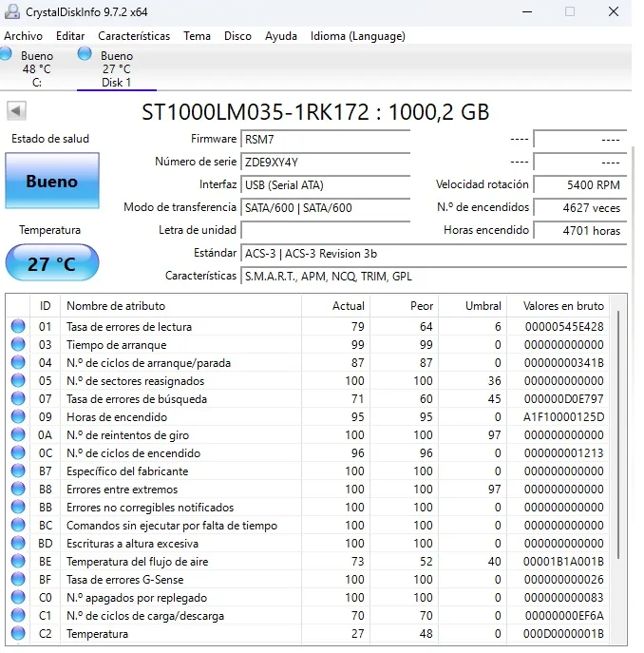
Task: Click the previous disk arrow button
Action: 16,111
